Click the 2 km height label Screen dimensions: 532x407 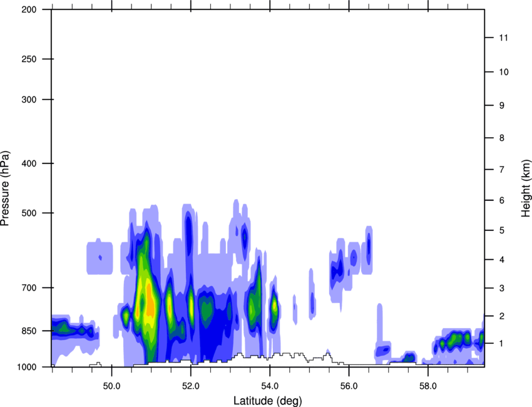[502, 316]
